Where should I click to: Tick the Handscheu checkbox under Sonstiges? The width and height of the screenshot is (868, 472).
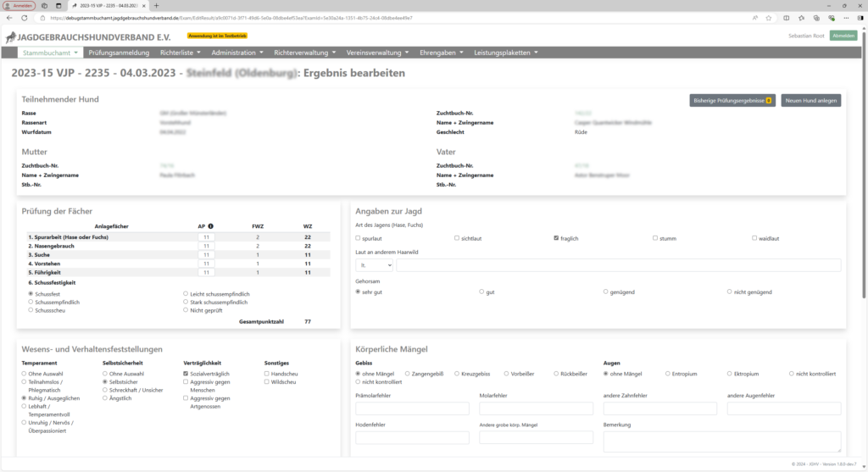(x=266, y=374)
